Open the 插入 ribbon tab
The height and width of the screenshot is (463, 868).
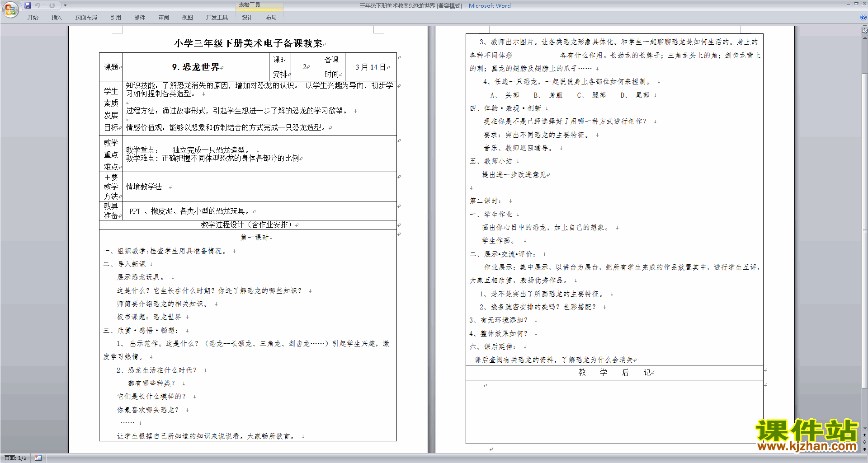[x=57, y=17]
